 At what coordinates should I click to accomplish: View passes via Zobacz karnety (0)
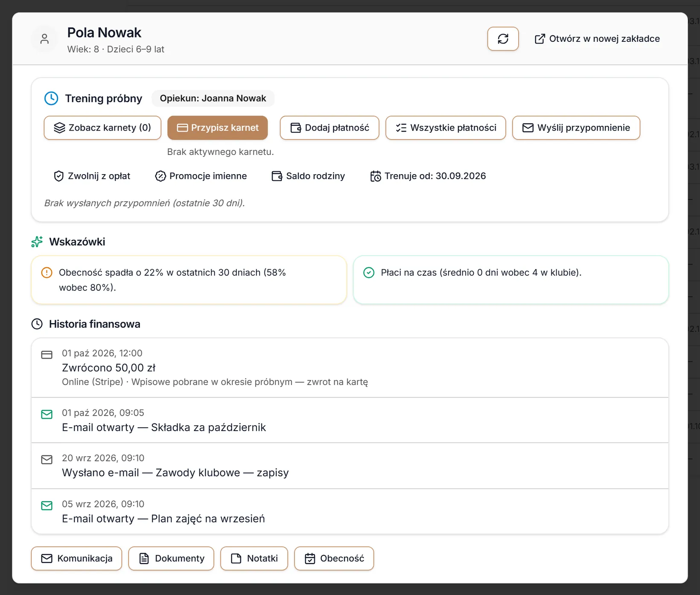pos(102,128)
